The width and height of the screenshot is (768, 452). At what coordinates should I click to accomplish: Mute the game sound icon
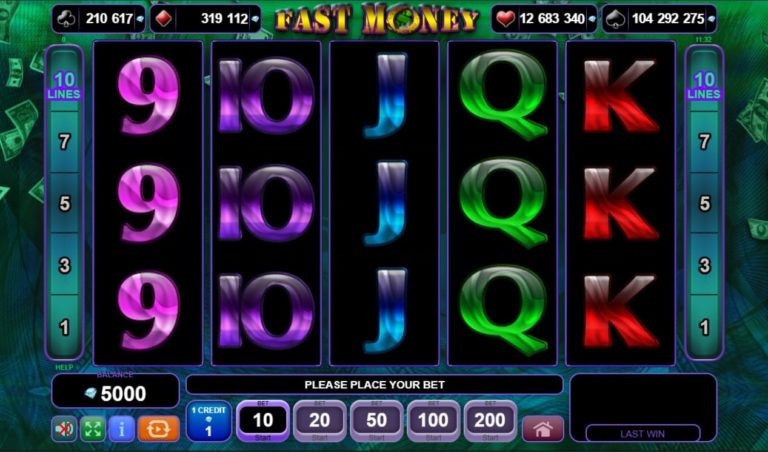click(x=64, y=429)
